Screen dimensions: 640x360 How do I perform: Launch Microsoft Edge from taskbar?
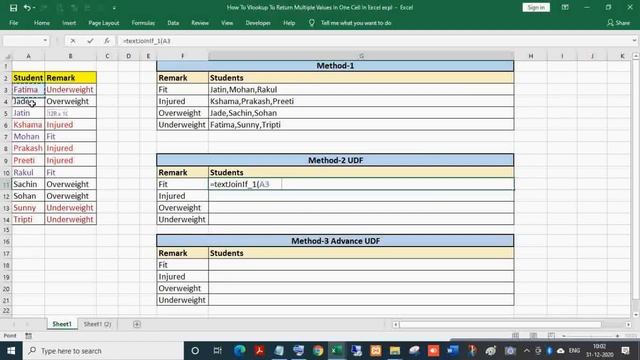(240, 351)
